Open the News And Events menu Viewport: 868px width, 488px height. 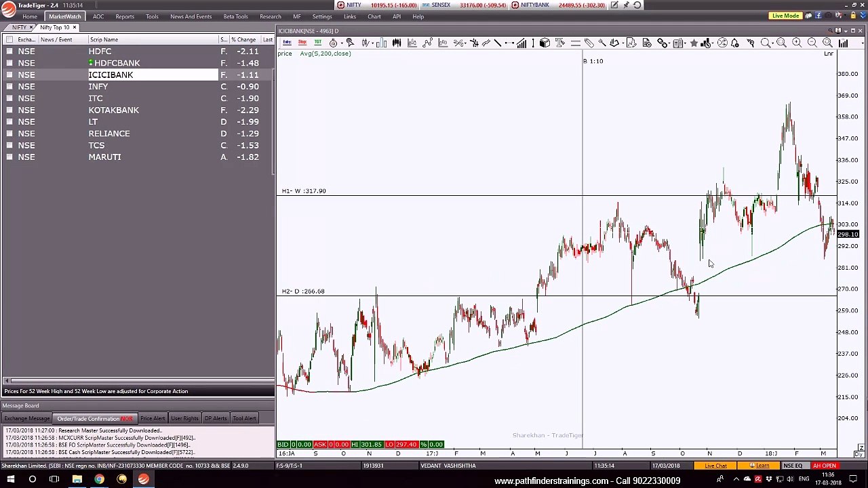[191, 16]
